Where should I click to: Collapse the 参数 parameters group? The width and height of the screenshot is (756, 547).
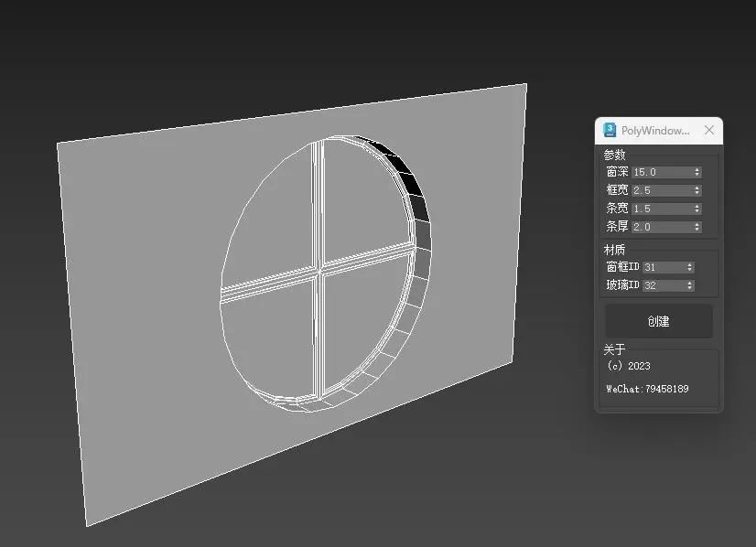(x=613, y=156)
